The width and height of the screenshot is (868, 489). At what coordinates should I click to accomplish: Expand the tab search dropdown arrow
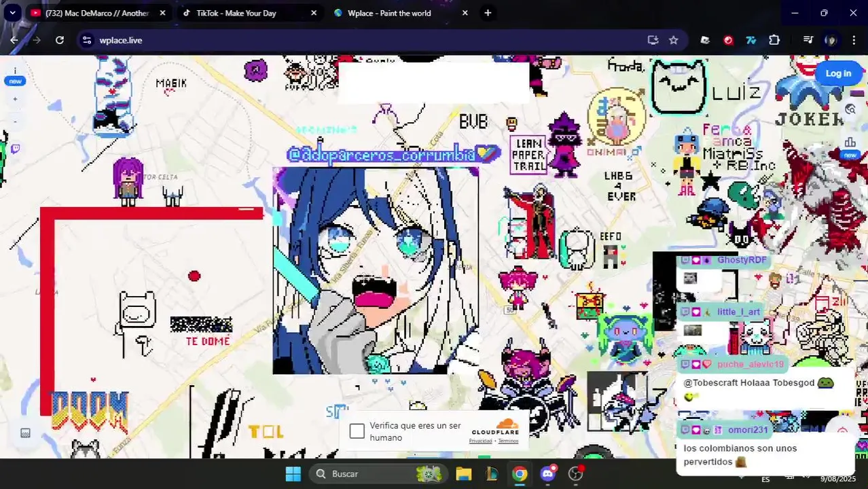click(12, 13)
